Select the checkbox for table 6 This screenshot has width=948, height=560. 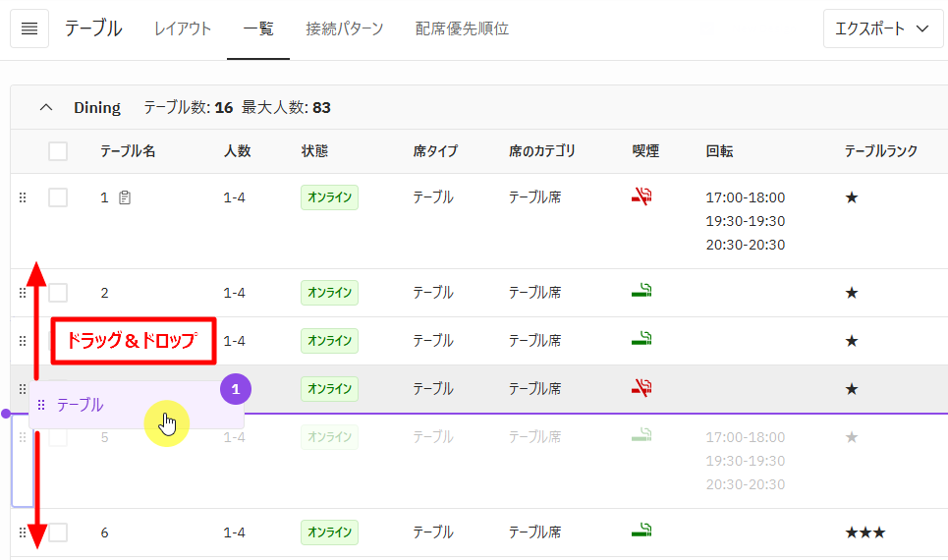pos(58,532)
